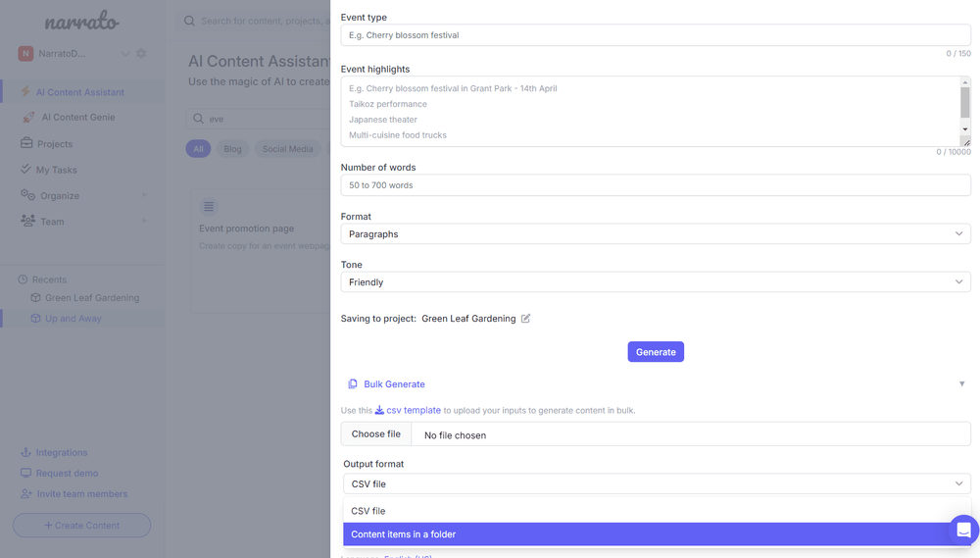Open the Tone dropdown showing Friendly

coord(656,282)
